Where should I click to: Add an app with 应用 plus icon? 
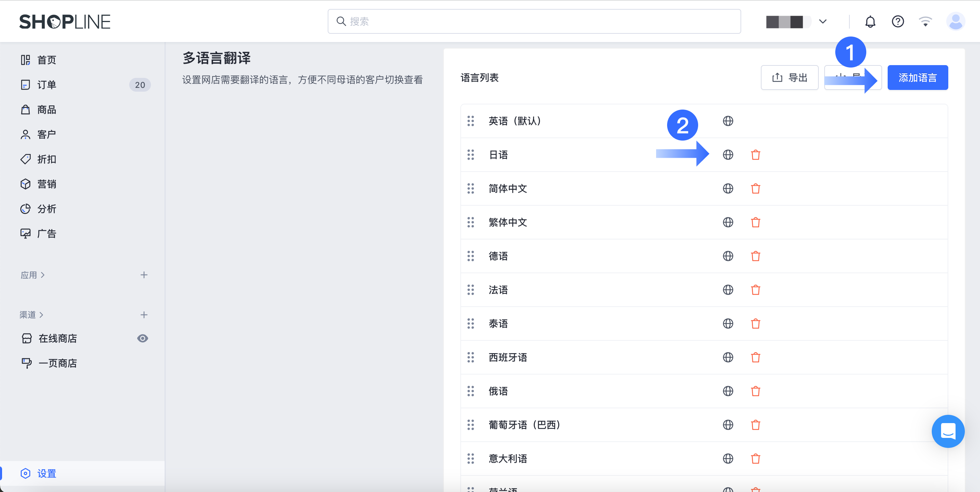point(144,275)
